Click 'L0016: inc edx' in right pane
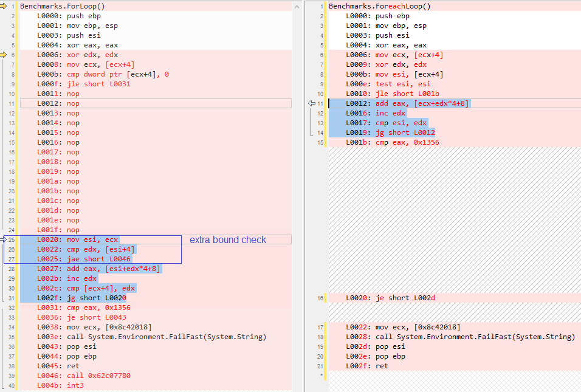The width and height of the screenshot is (581, 392). (x=376, y=113)
